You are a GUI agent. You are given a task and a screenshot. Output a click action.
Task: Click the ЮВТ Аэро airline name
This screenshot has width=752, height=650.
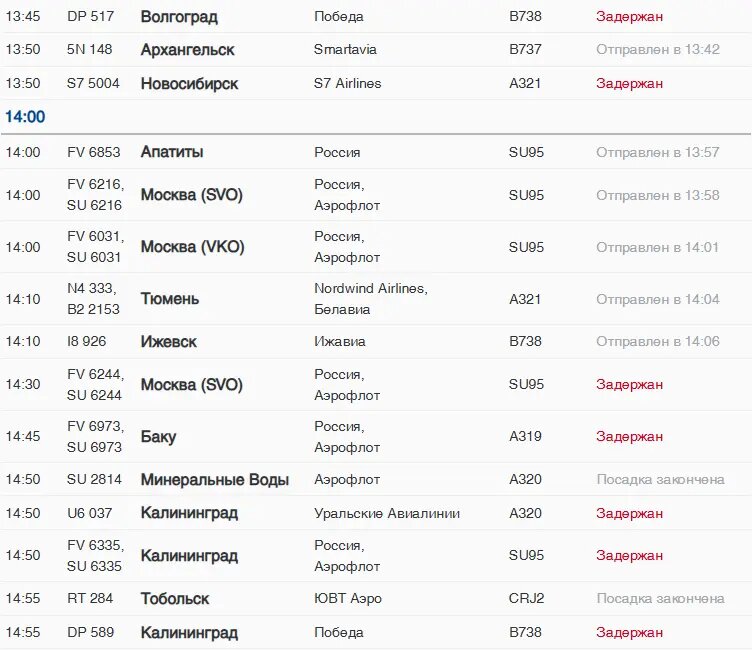coord(347,599)
